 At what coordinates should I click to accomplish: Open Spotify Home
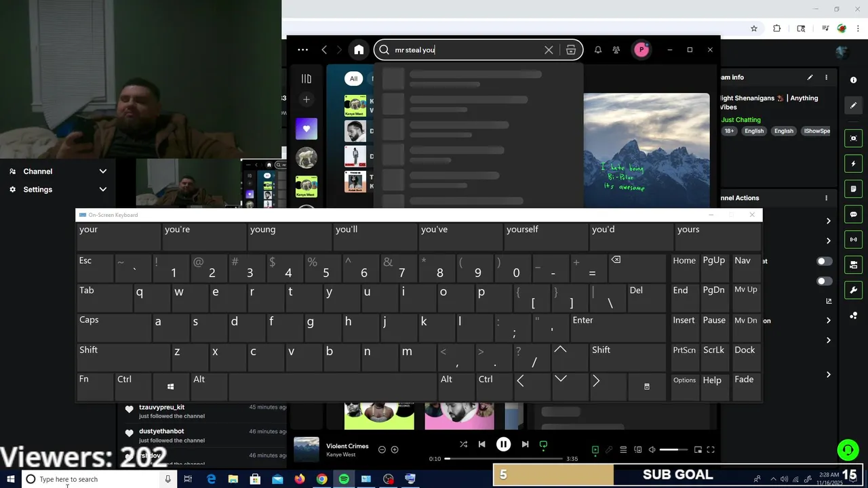coord(359,49)
